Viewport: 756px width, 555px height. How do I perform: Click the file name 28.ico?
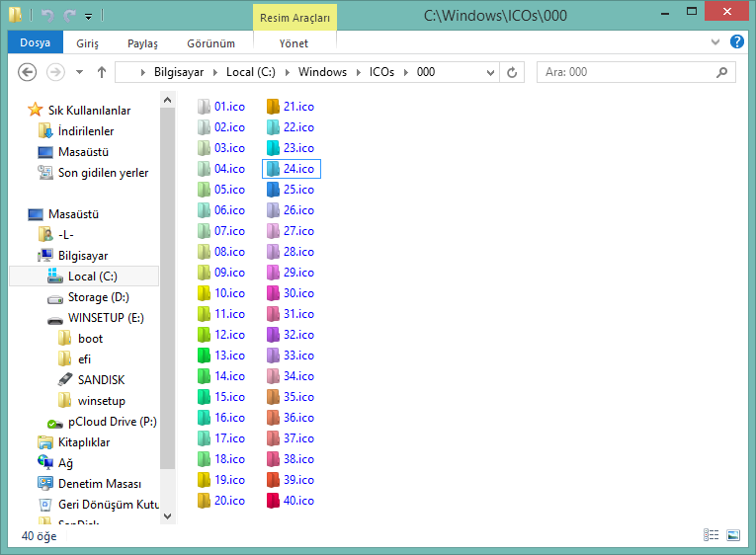coord(298,252)
